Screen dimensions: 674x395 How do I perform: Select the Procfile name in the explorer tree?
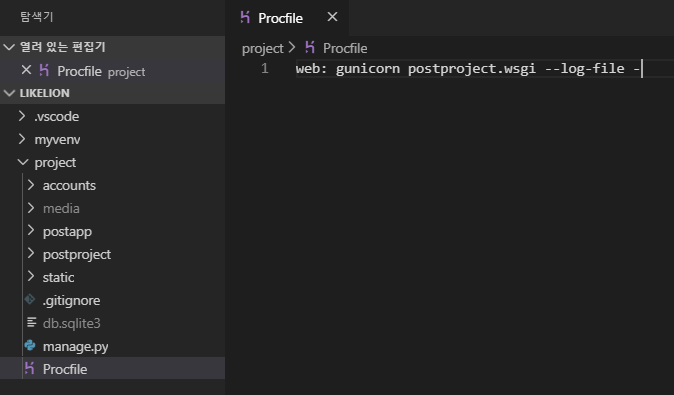[x=65, y=369]
